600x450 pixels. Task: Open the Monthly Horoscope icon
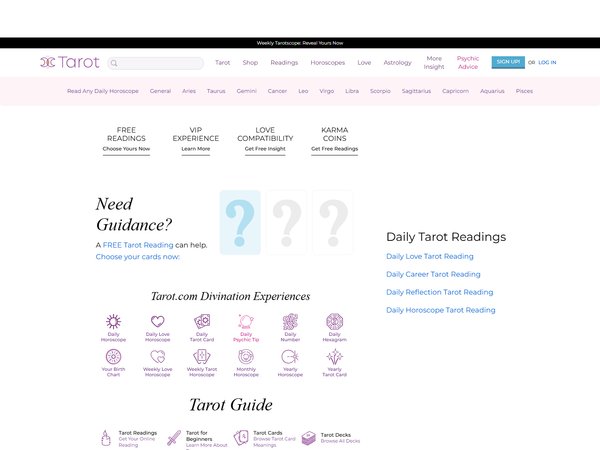click(x=246, y=357)
